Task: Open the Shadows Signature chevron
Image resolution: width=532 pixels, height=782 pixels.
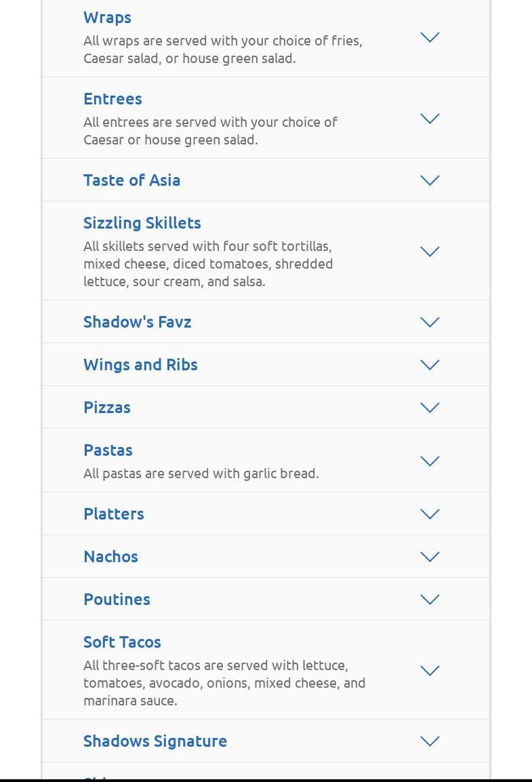Action: [x=430, y=741]
